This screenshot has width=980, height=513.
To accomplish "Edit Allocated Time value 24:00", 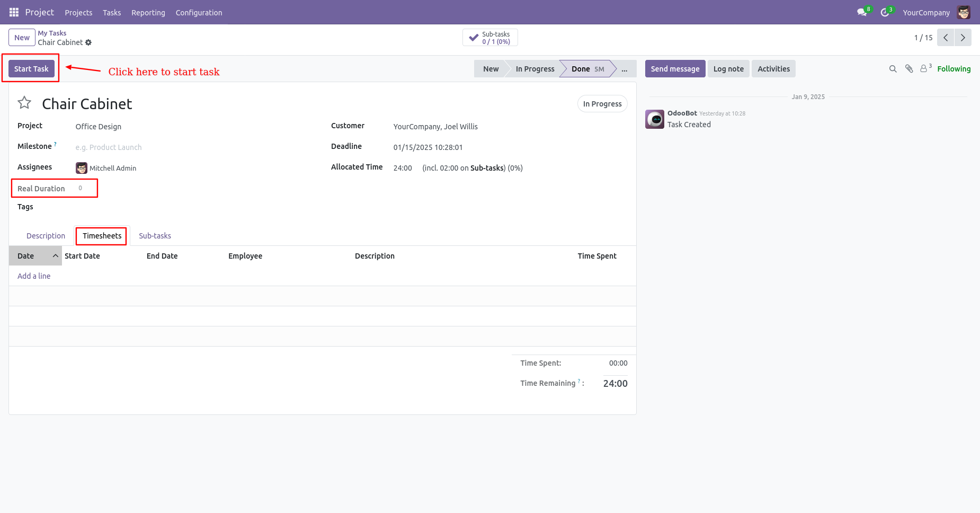I will tap(403, 168).
